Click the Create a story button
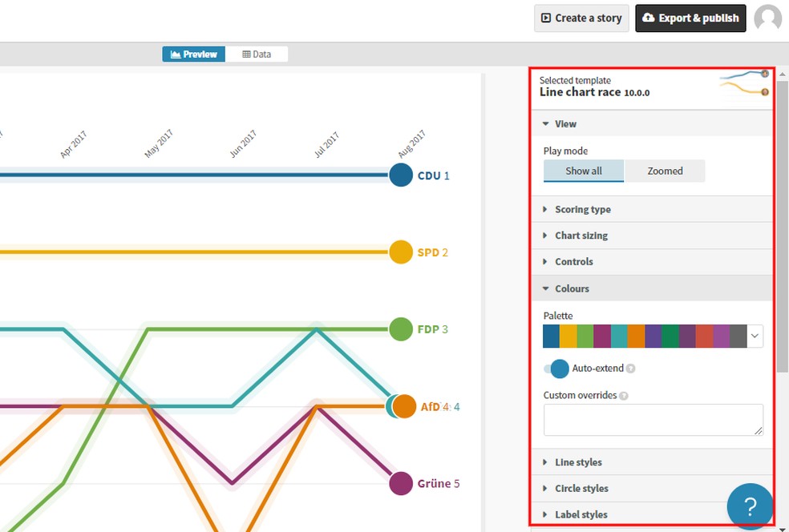This screenshot has width=789, height=532. [x=581, y=18]
